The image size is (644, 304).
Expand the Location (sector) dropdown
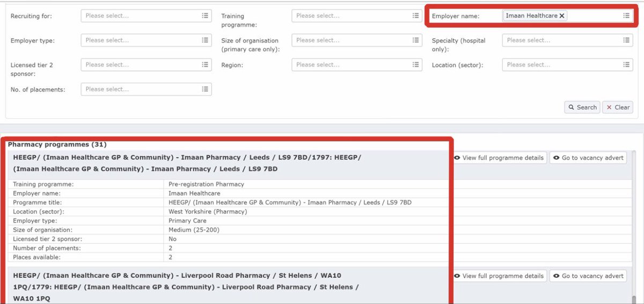[x=568, y=64]
